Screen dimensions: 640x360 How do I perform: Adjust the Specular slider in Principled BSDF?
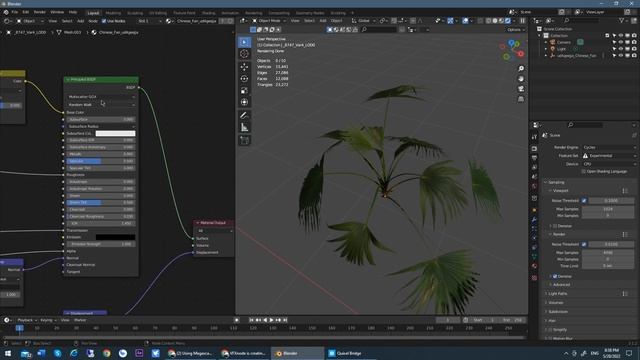coord(101,161)
